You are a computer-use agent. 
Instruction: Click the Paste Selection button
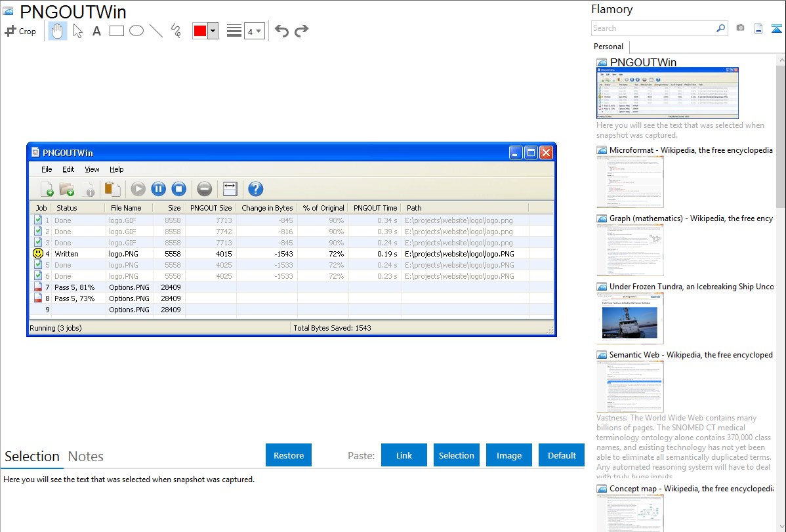point(457,455)
